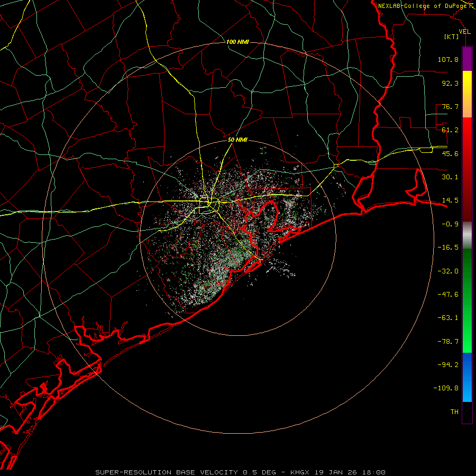Click the -78.7 legend value
The image size is (476, 476).
click(x=448, y=342)
